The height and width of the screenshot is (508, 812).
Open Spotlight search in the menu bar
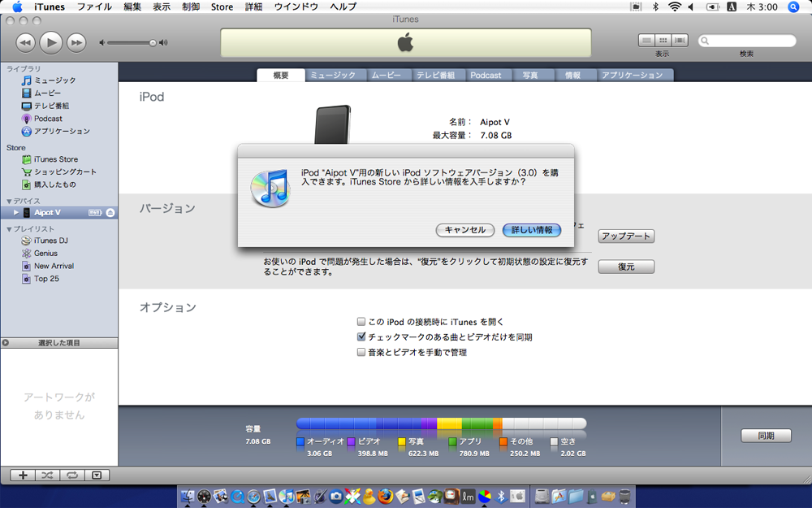(x=793, y=7)
